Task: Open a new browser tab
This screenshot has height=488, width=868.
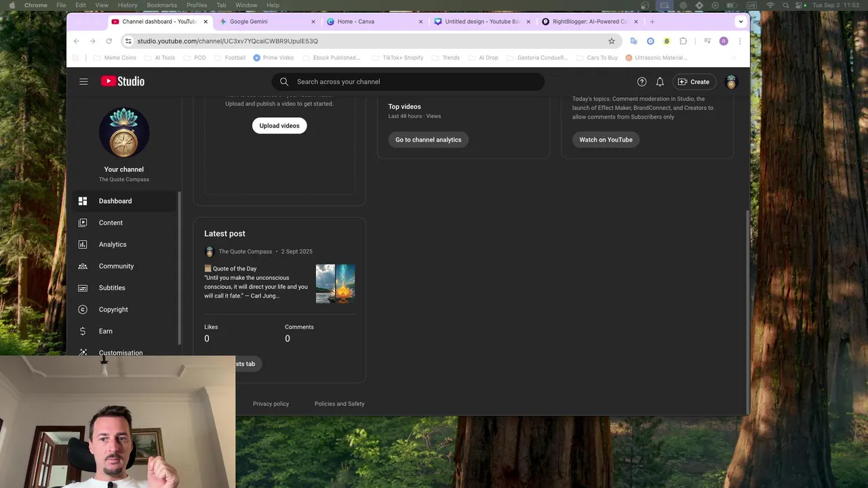Action: [652, 22]
